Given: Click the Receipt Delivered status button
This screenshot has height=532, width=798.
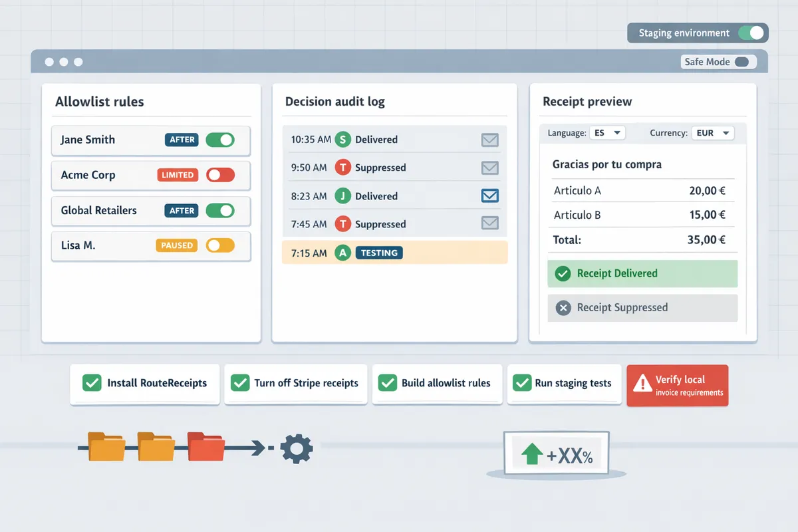Looking at the screenshot, I should [x=642, y=273].
